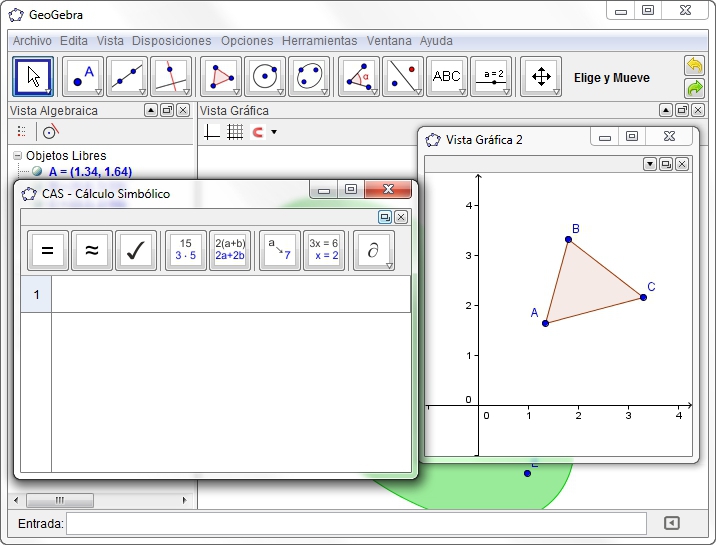Select the Angle tool
This screenshot has width=716, height=545.
pos(359,77)
